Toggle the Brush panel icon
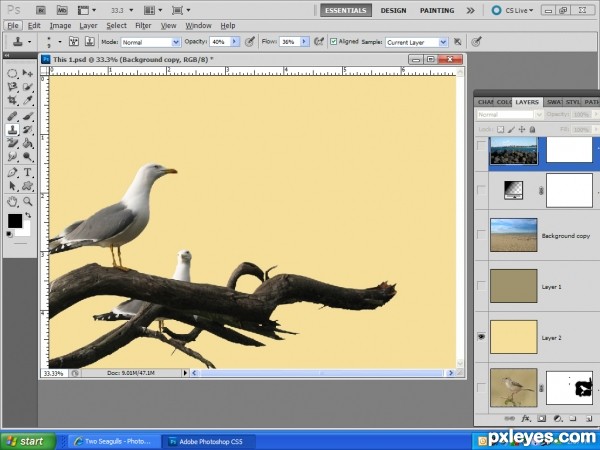 coord(73,41)
